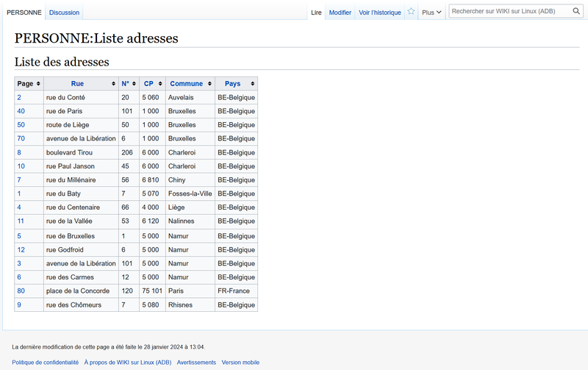Click the Commune column header link

pos(187,84)
